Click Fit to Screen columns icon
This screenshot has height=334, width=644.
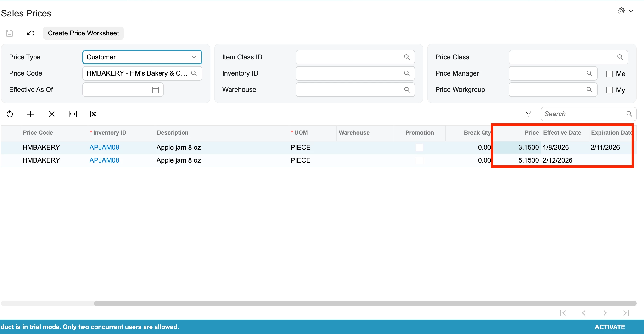point(73,114)
